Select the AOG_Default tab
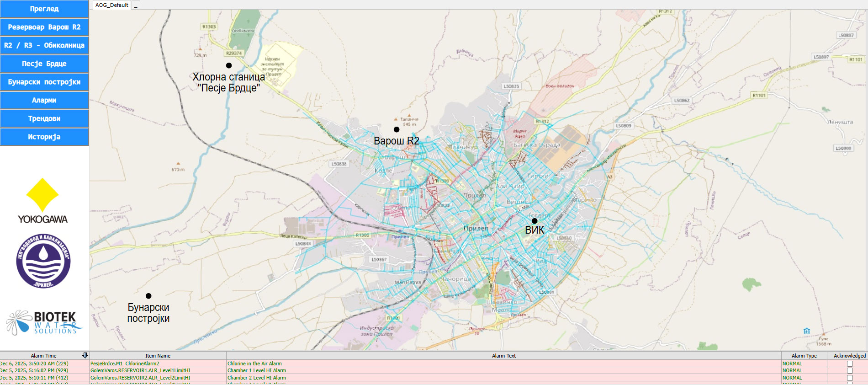 coord(112,5)
